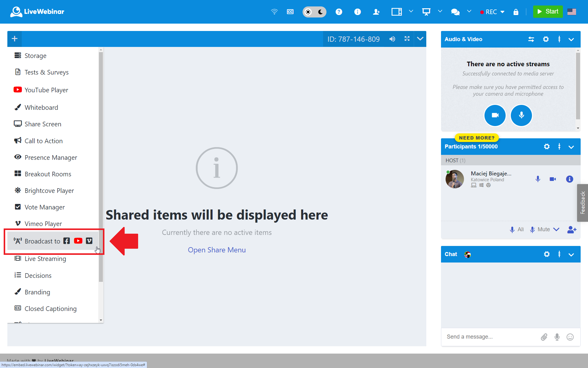Viewport: 588px width, 368px height.
Task: Lock the room with padlock icon
Action: pos(516,12)
